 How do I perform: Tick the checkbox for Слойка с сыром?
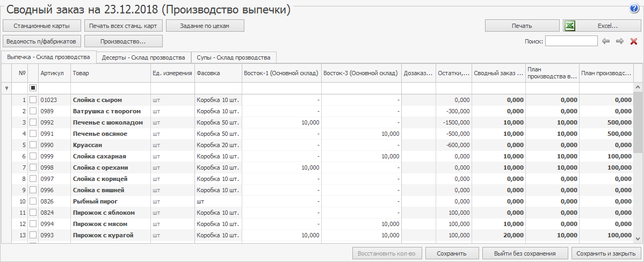(33, 100)
